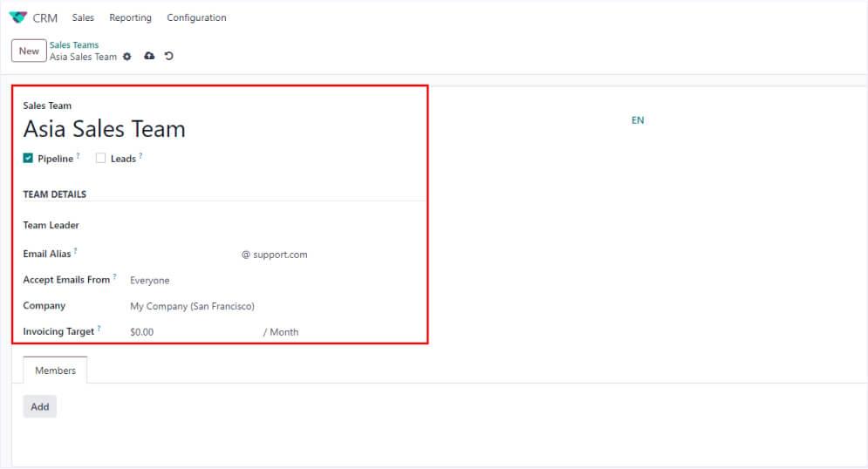This screenshot has height=469, width=868.
Task: Open the Sales menu
Action: click(83, 17)
